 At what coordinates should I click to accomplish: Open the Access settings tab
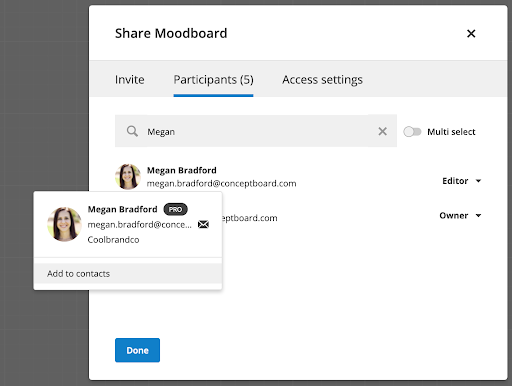coord(322,80)
